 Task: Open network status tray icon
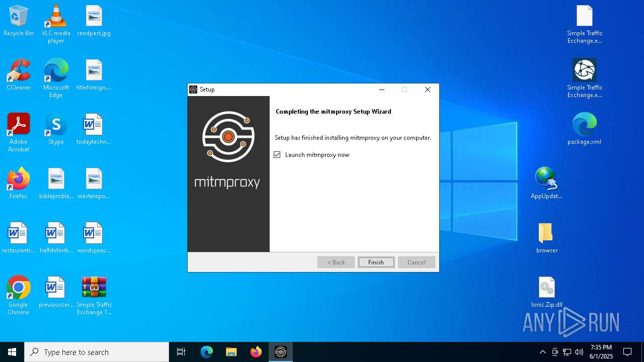pyautogui.click(x=567, y=352)
